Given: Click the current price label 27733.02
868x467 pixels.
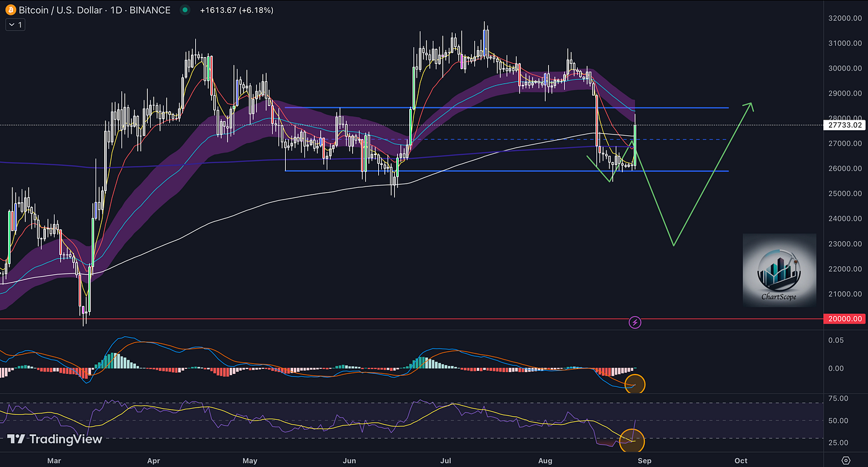Looking at the screenshot, I should pyautogui.click(x=845, y=125).
